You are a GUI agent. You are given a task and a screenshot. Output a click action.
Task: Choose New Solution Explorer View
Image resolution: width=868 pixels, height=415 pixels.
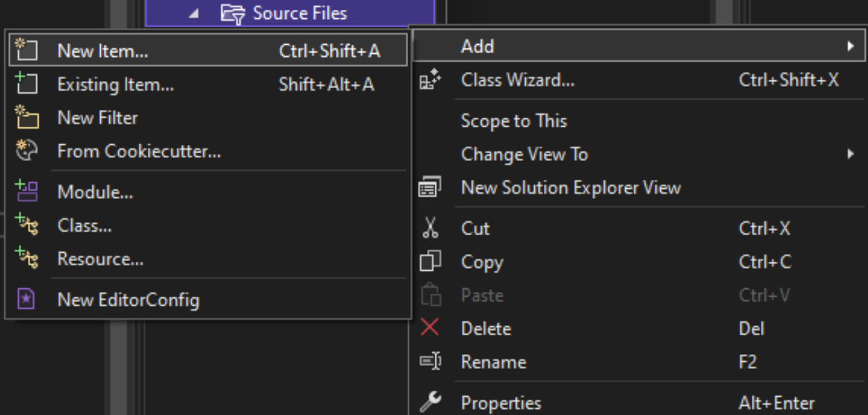tap(570, 188)
